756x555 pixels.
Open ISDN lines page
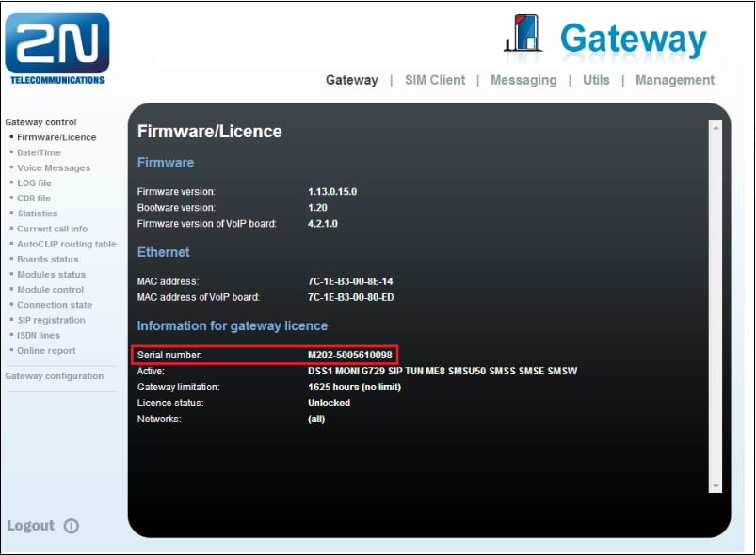(x=39, y=335)
